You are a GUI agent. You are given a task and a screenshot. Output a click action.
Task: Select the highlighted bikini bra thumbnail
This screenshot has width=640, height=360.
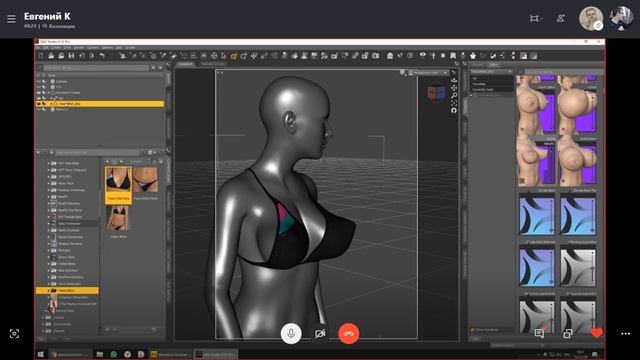click(x=118, y=185)
